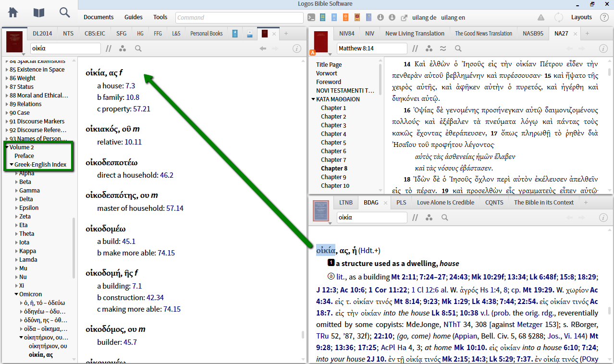Open visual filters in BDAG panel
The width and height of the screenshot is (614, 364).
(x=429, y=218)
